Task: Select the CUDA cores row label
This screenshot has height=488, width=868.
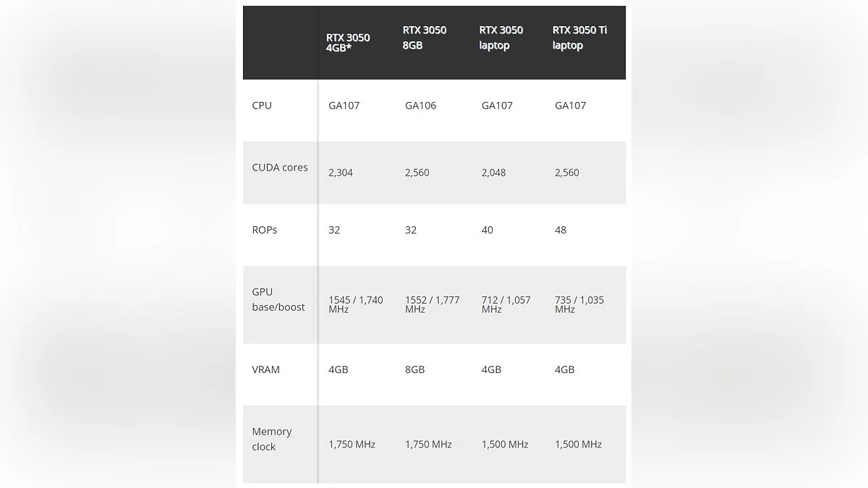Action: pyautogui.click(x=280, y=168)
